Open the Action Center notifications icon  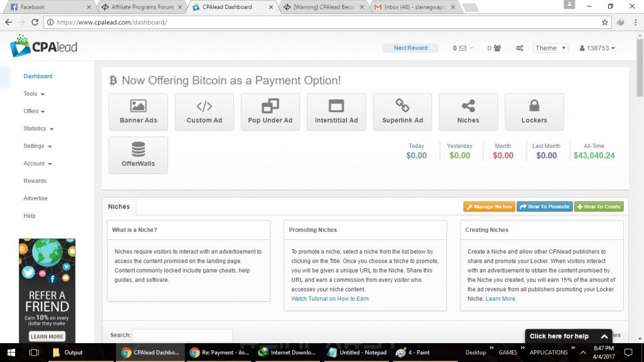click(x=628, y=353)
